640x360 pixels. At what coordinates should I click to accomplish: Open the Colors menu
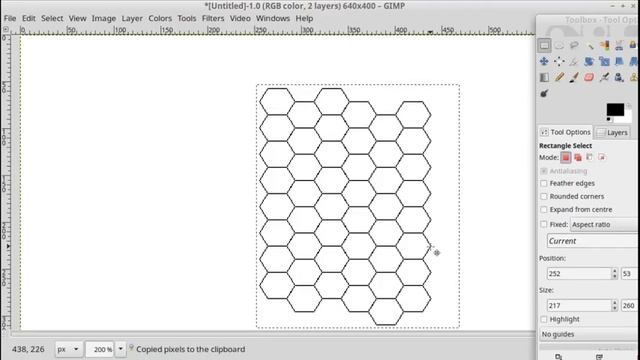tap(160, 18)
